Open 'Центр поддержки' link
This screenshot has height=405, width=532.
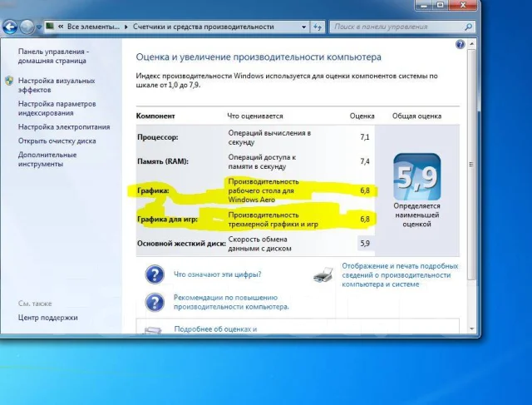(x=48, y=318)
